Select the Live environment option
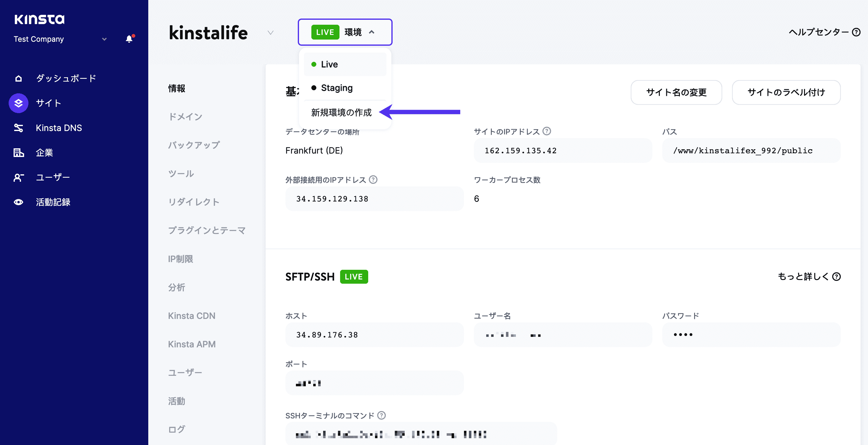 329,64
